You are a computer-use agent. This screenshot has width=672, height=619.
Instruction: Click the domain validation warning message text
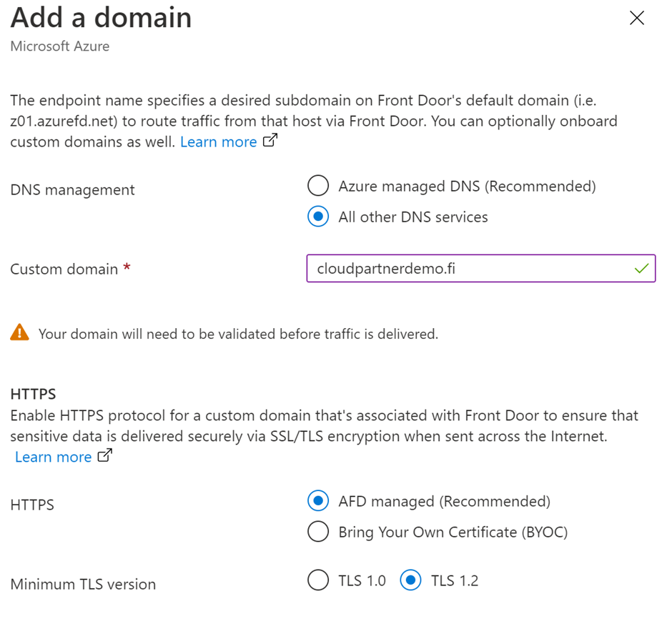coord(237,334)
